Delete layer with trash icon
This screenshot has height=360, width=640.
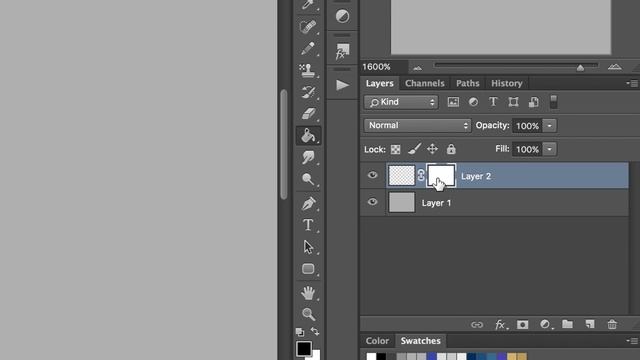(612, 324)
